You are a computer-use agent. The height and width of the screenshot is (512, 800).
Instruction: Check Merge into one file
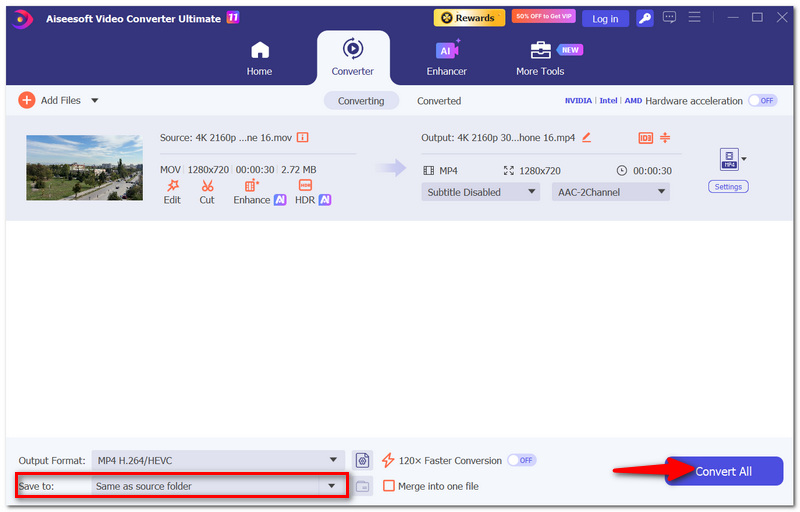coord(389,486)
